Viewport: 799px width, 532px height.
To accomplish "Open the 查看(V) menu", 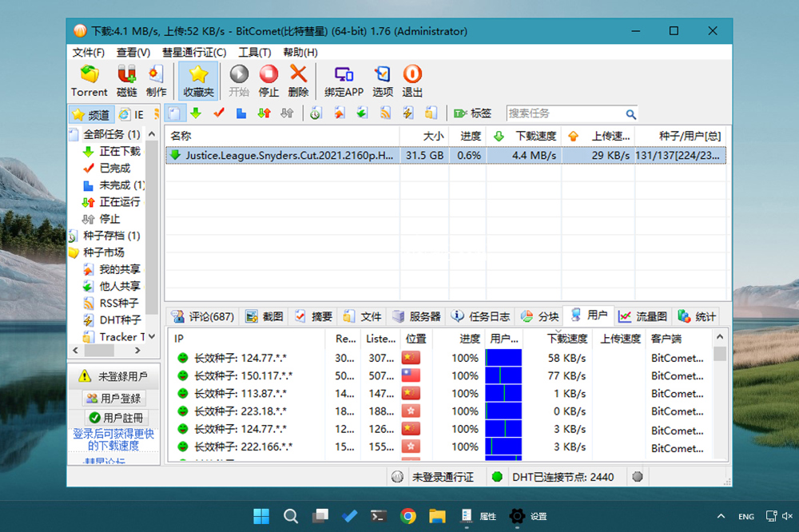I will click(133, 53).
